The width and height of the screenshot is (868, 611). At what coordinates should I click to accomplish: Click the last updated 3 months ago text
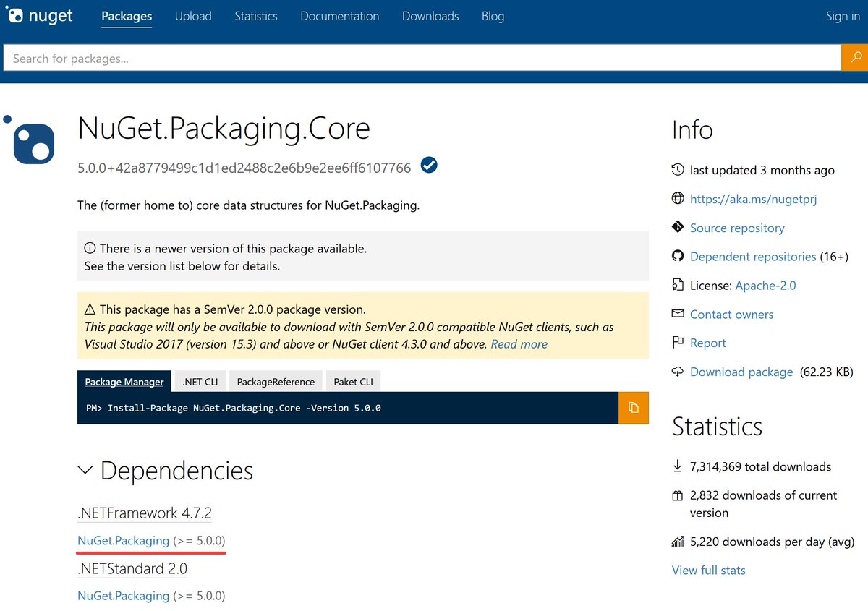762,171
